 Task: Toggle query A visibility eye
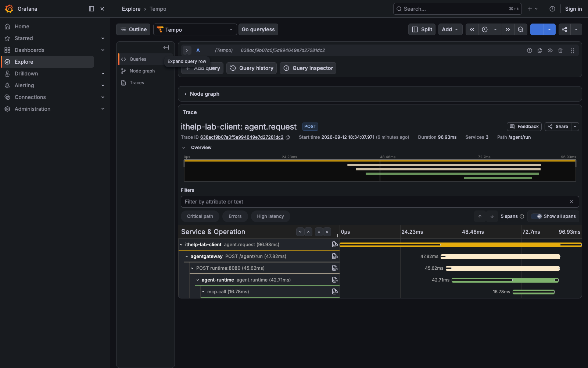pos(550,50)
